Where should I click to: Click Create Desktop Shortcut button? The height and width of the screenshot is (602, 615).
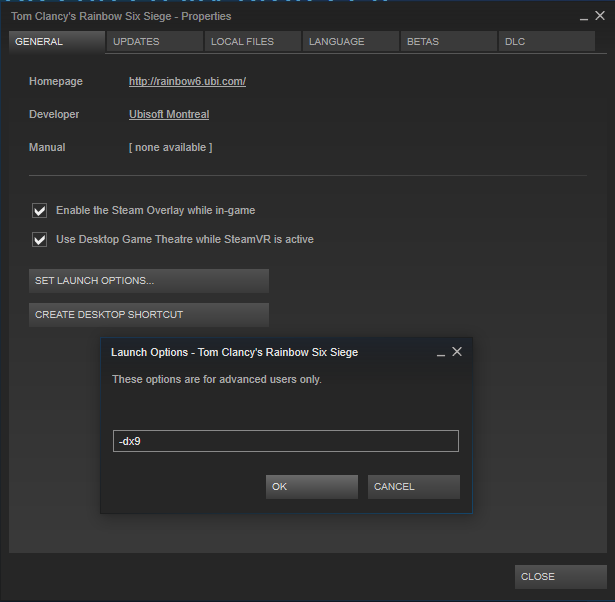click(149, 315)
